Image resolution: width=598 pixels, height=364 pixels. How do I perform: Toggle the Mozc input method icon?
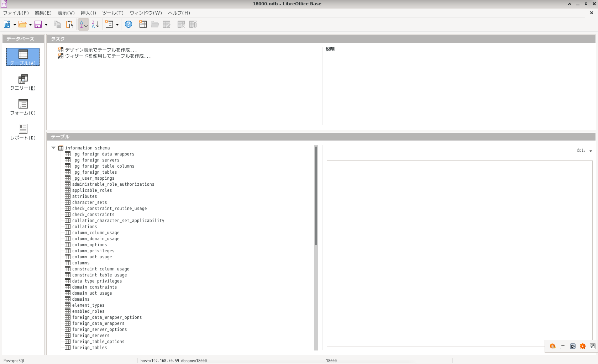pyautogui.click(x=552, y=346)
